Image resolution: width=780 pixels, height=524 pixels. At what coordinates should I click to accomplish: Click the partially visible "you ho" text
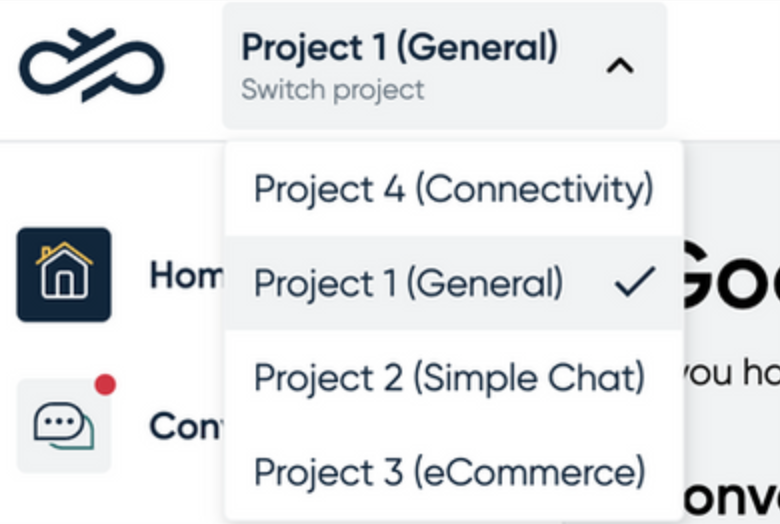732,372
